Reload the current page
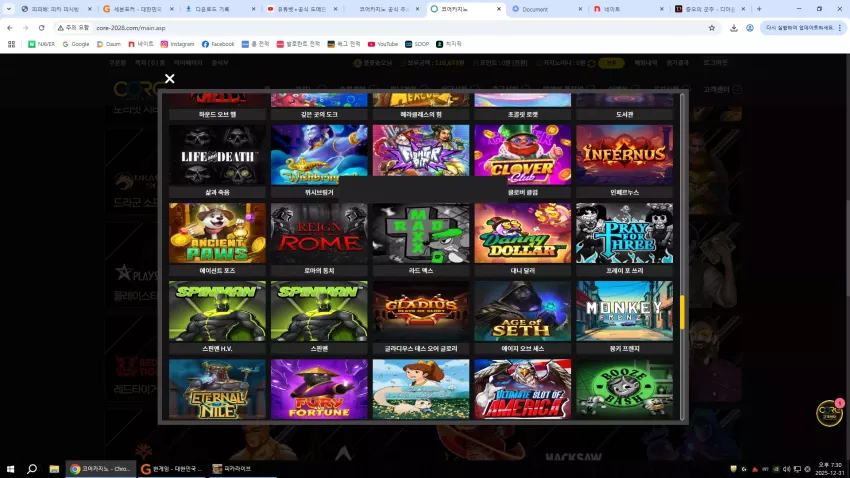Viewport: 850px width, 478px height. [41, 28]
